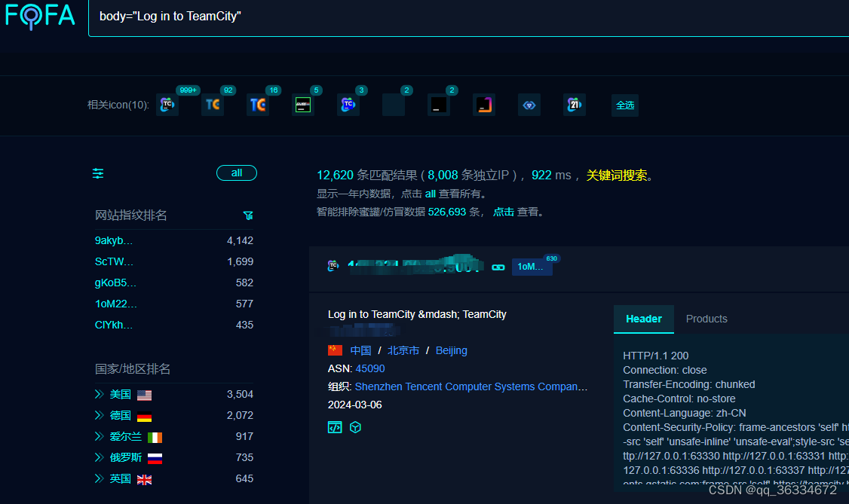
Task: Click the 1oM... fingerprint tag with 630 badge
Action: point(532,266)
